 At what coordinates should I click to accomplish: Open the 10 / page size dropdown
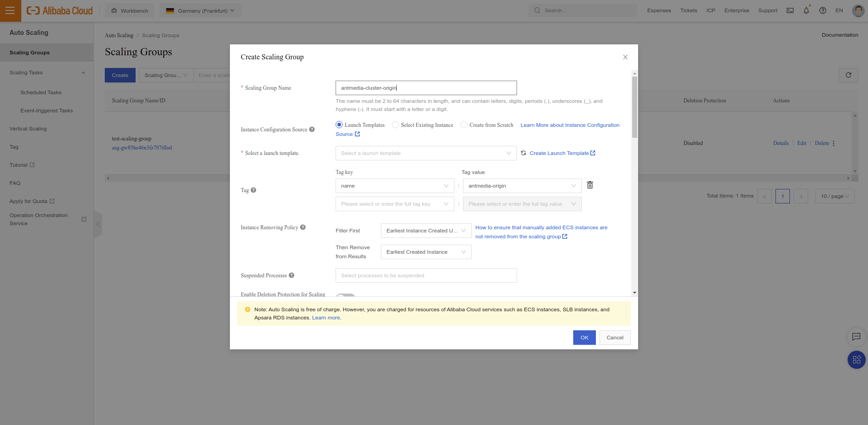pyautogui.click(x=835, y=196)
